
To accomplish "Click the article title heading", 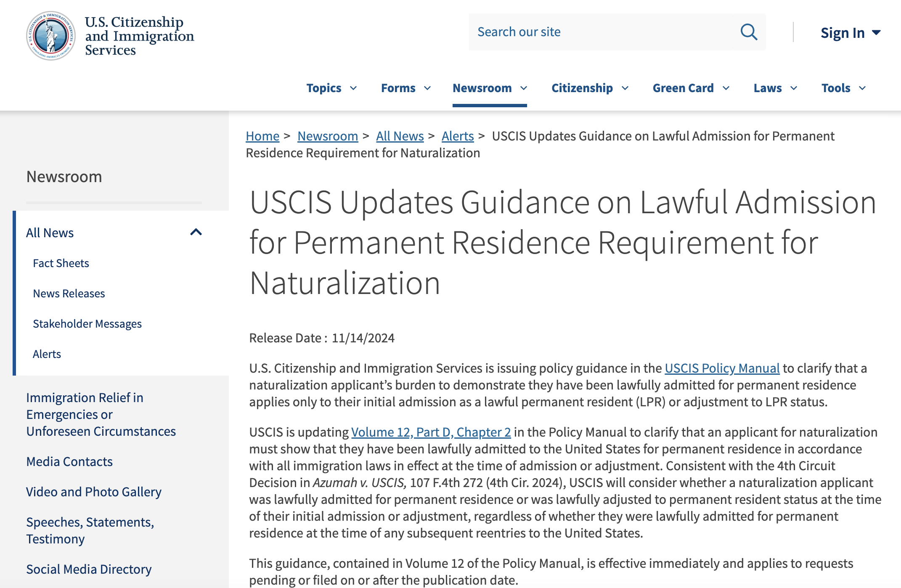I will tap(563, 242).
